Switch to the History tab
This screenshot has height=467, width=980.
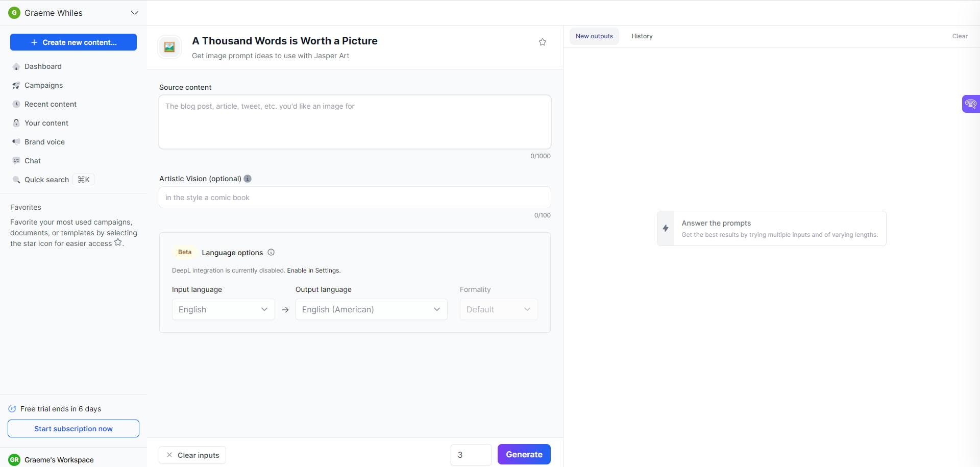pos(642,36)
